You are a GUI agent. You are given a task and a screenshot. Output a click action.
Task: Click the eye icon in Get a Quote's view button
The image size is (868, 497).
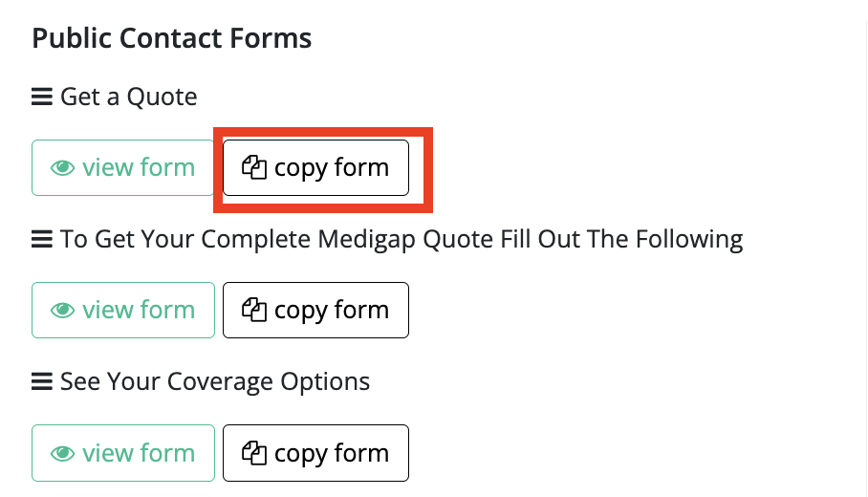click(x=62, y=167)
